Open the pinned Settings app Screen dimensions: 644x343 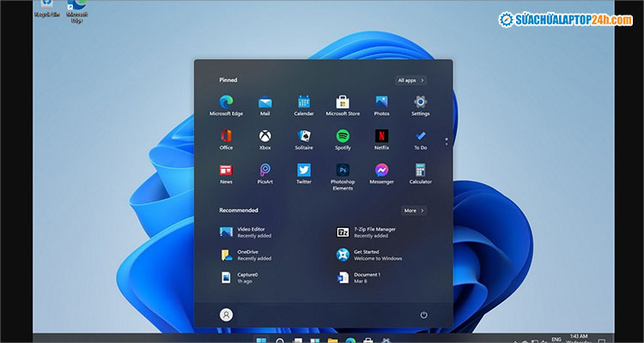tap(420, 105)
